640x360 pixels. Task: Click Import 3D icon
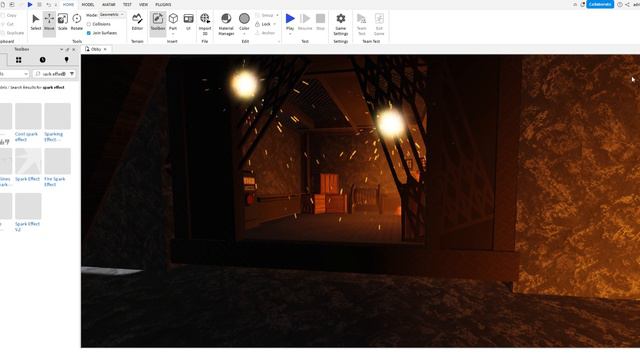pyautogui.click(x=205, y=24)
